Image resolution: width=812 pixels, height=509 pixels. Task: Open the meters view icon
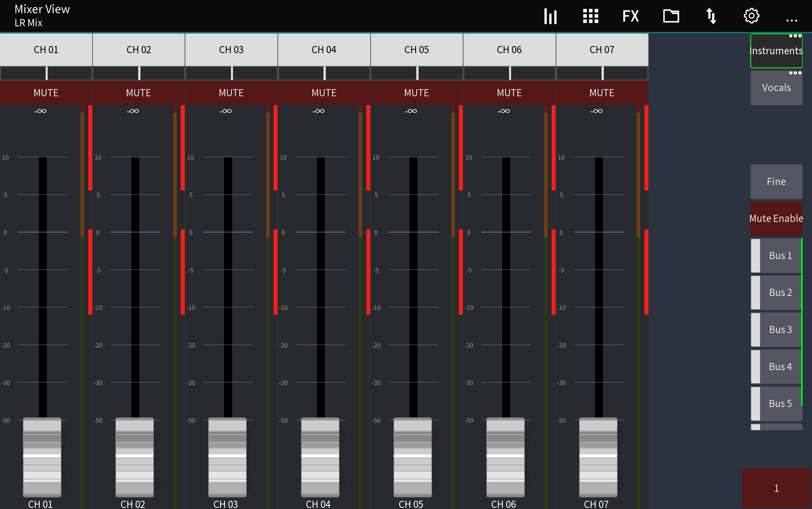(550, 15)
